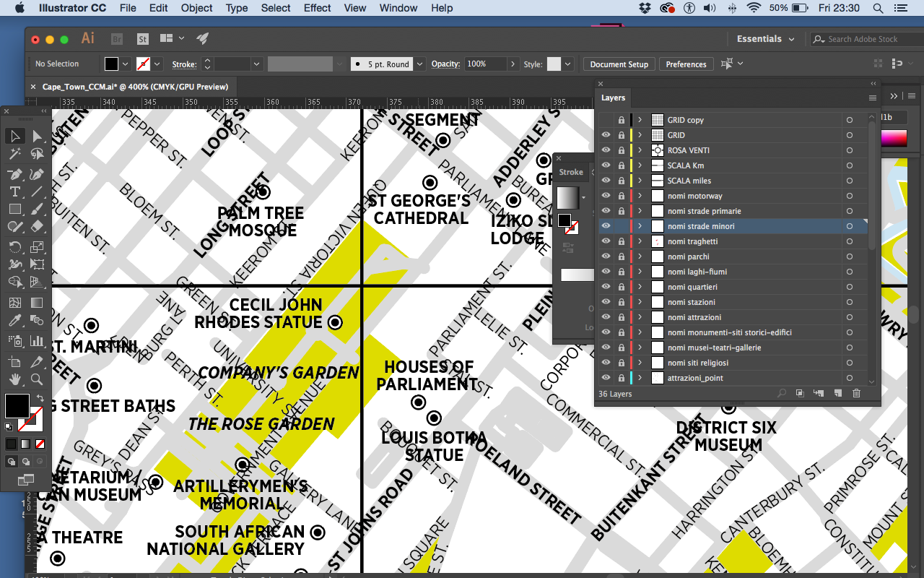The width and height of the screenshot is (924, 578).
Task: Hide the GRID layer via eye icon
Action: [606, 135]
